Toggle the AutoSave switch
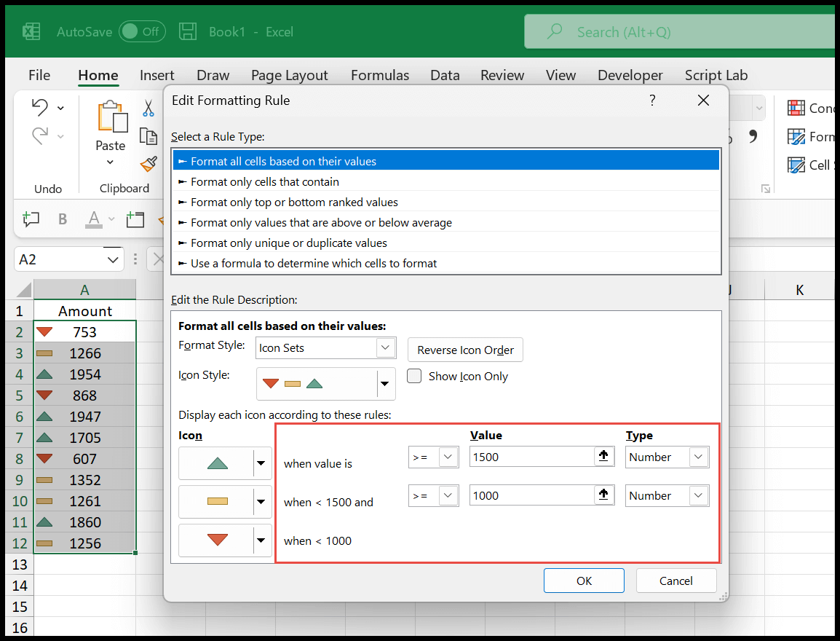This screenshot has width=840, height=641. pyautogui.click(x=142, y=31)
